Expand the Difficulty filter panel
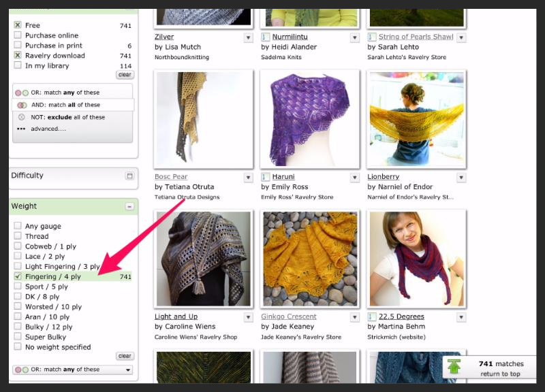 click(x=129, y=176)
